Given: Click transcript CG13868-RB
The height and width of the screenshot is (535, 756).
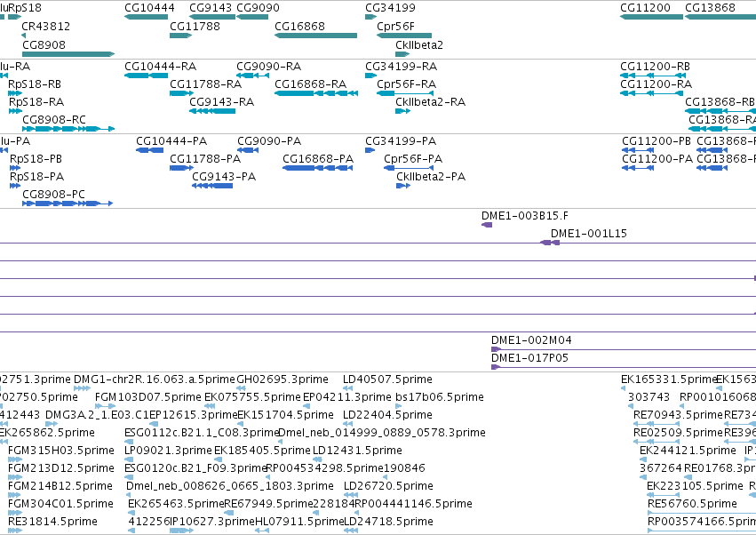Looking at the screenshot, I should tap(720, 111).
